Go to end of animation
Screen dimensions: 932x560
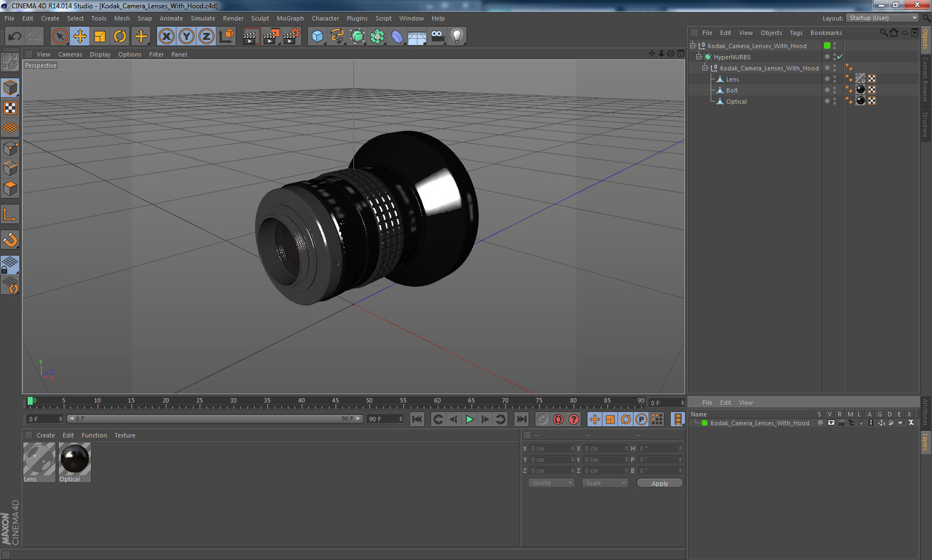point(521,419)
